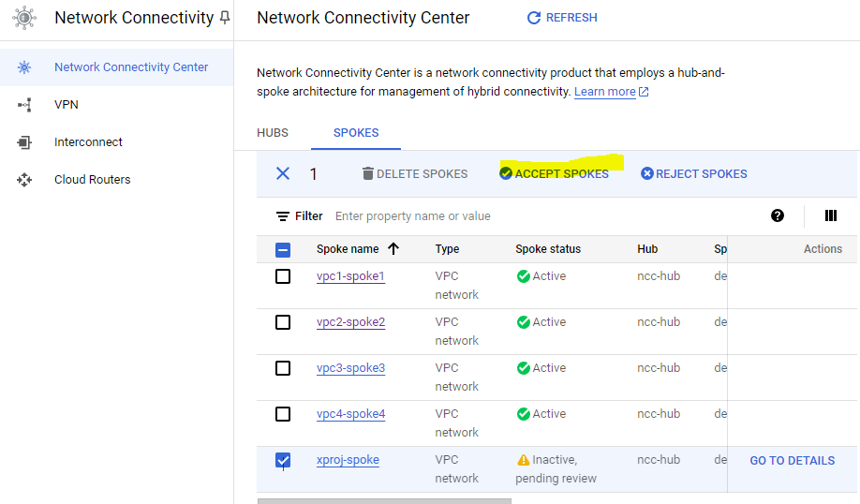Click ncc-hub in the xproj-spoke row
The width and height of the screenshot is (860, 504).
[x=659, y=460]
